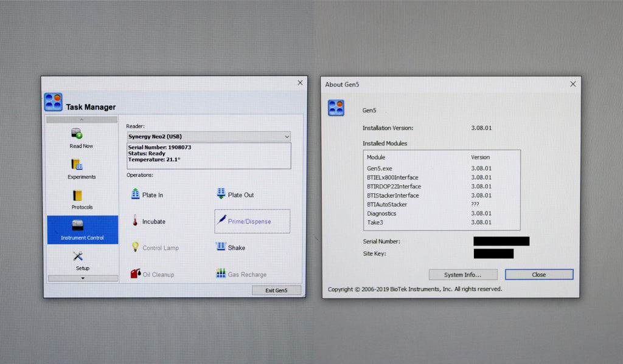This screenshot has width=623, height=364.
Task: Close the About Gen5 dialog with X
Action: (x=573, y=84)
